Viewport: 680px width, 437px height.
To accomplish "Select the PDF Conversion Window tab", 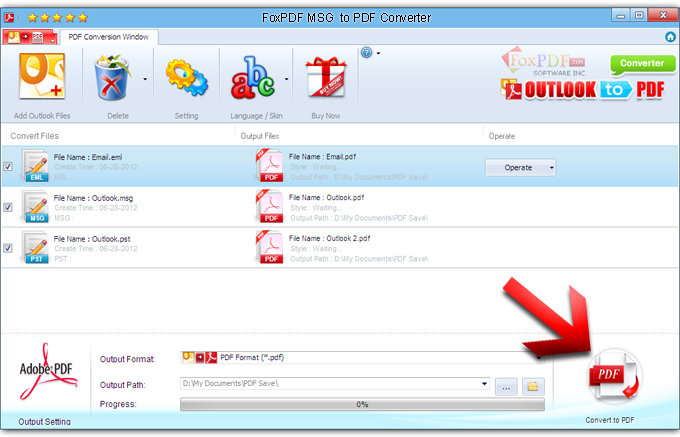I will [108, 37].
